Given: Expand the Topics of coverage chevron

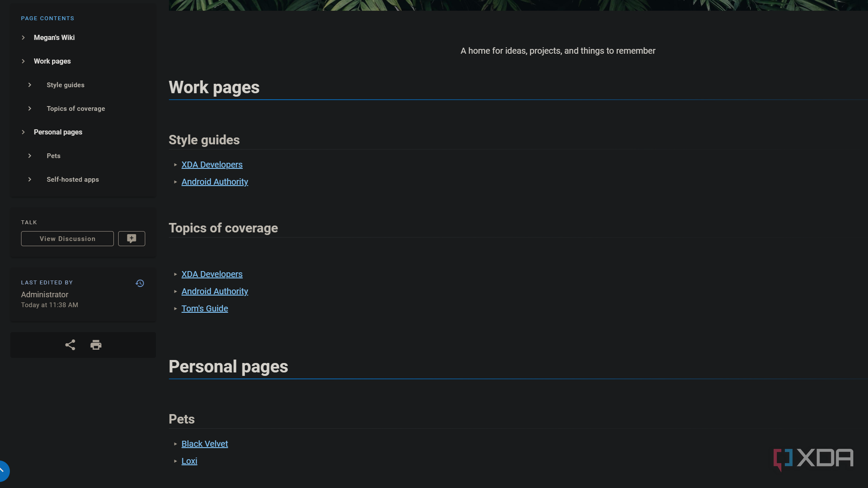Looking at the screenshot, I should [x=30, y=109].
